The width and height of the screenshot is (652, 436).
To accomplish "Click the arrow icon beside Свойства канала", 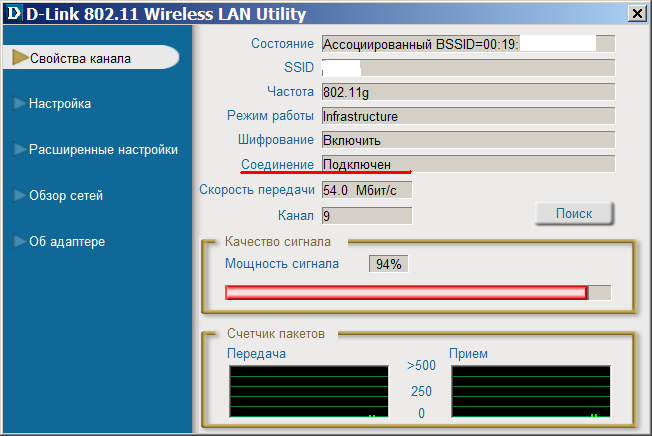I will (20, 58).
